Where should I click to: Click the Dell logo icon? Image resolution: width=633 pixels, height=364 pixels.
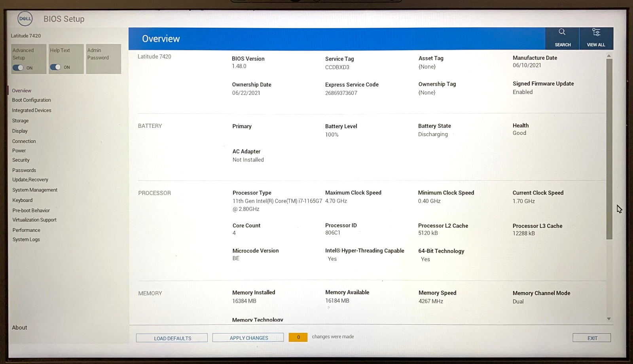25,19
